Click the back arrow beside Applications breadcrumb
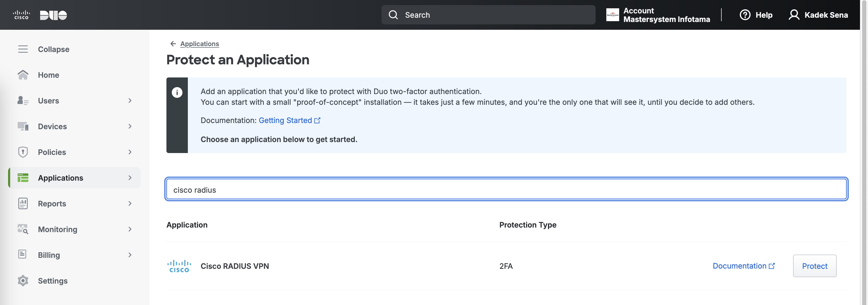868x305 pixels. (x=173, y=44)
